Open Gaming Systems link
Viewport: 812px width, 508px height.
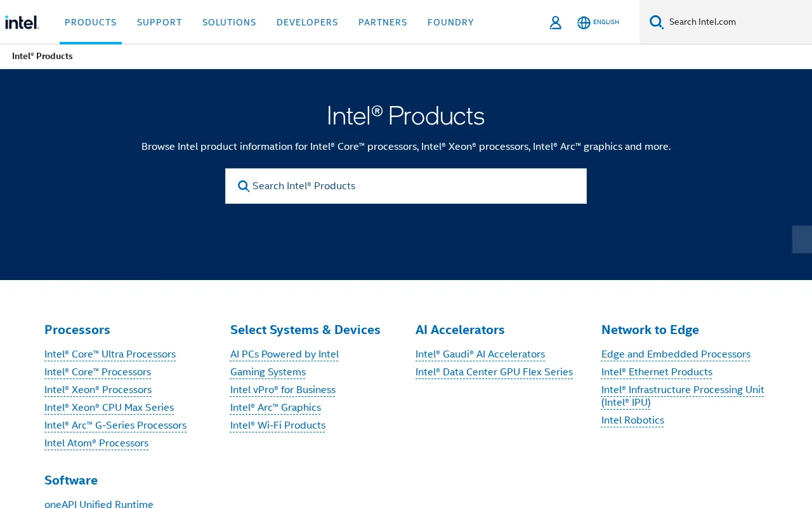pos(268,372)
